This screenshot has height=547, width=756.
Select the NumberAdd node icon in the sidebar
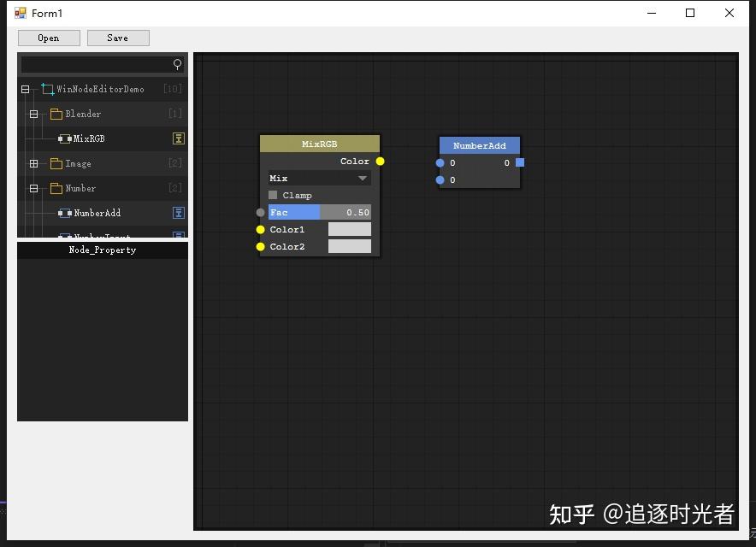tap(66, 213)
